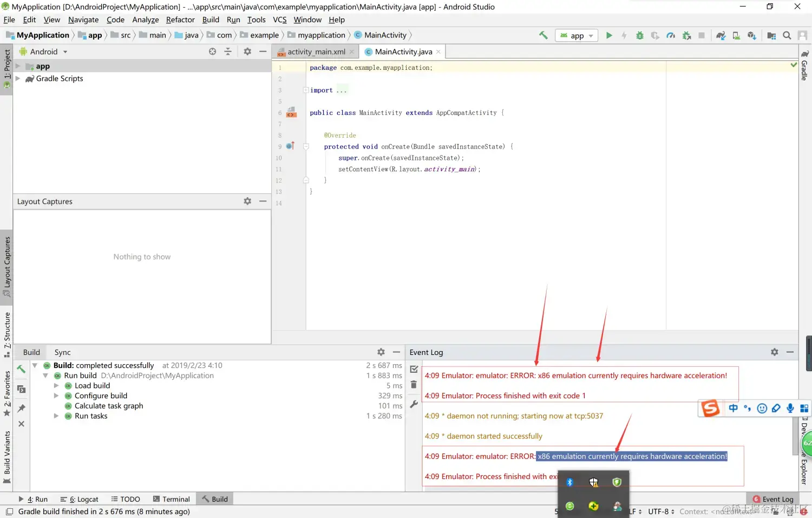This screenshot has height=518, width=812.
Task: Toggle the tool window bars icon in status bar corner
Action: point(9,511)
